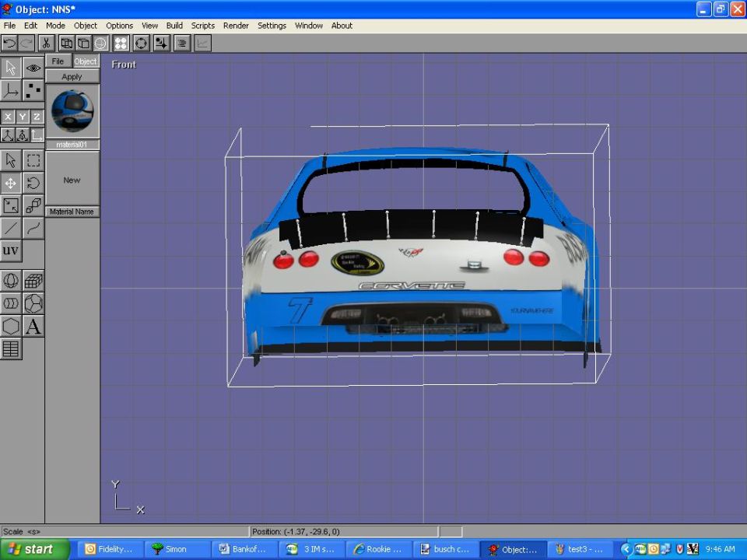Add a sphere primitive
This screenshot has height=560, width=747.
click(10, 281)
